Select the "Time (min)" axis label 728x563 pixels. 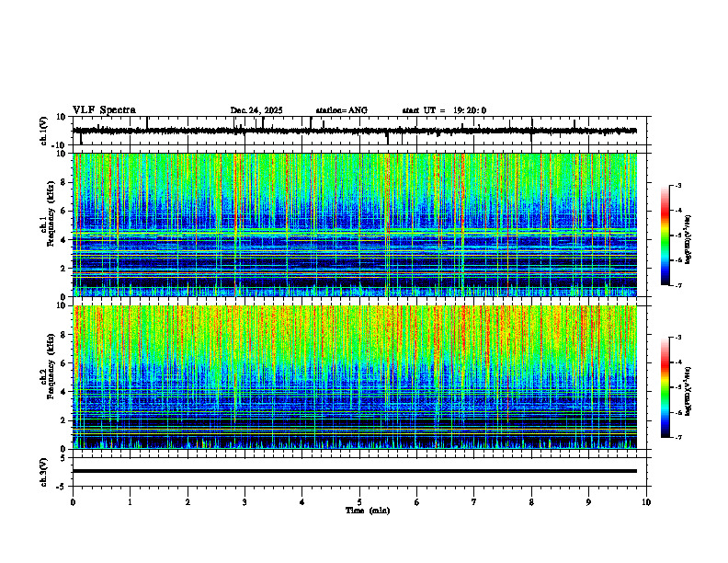(x=368, y=511)
